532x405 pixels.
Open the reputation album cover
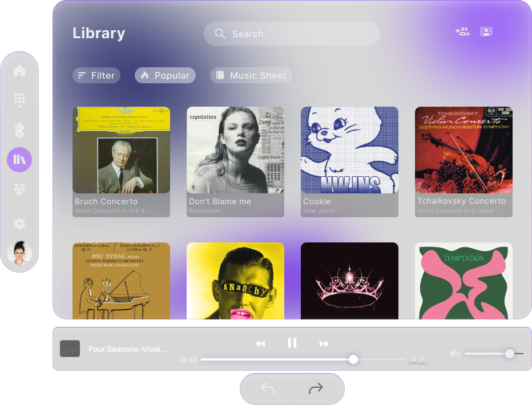click(236, 150)
